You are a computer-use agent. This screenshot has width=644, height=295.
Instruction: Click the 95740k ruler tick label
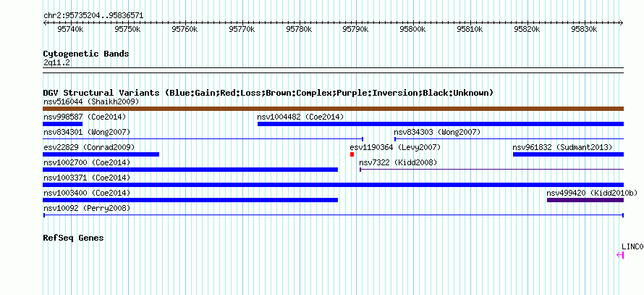click(x=71, y=29)
